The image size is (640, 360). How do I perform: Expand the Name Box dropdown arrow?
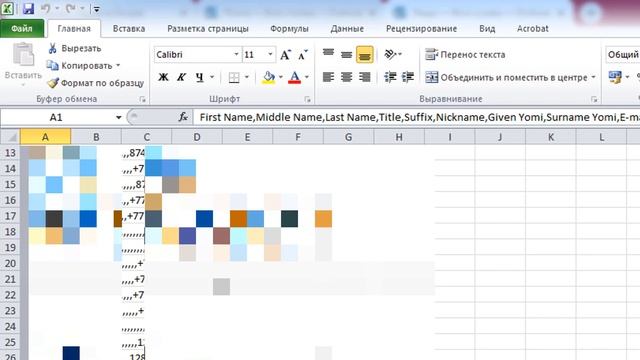(118, 118)
